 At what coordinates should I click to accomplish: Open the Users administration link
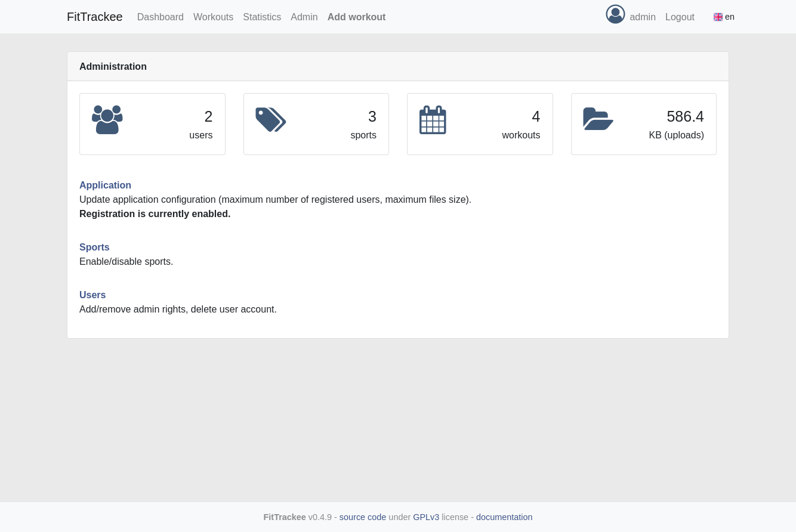(x=92, y=295)
